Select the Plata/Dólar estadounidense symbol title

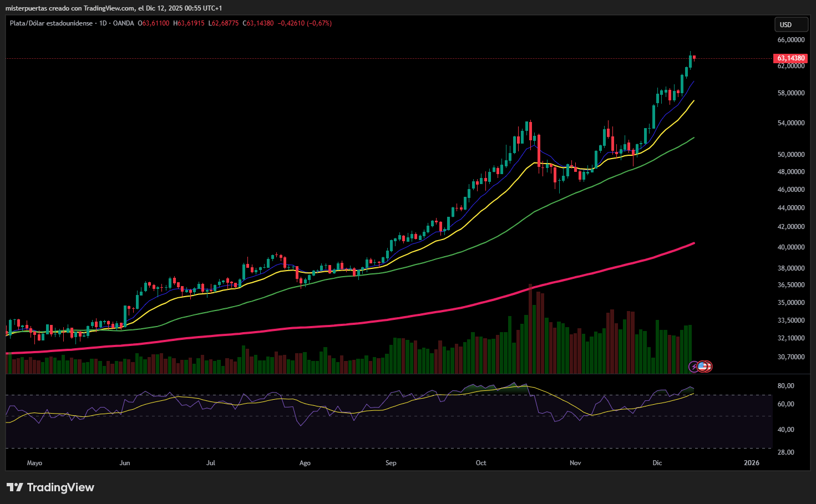(51, 23)
